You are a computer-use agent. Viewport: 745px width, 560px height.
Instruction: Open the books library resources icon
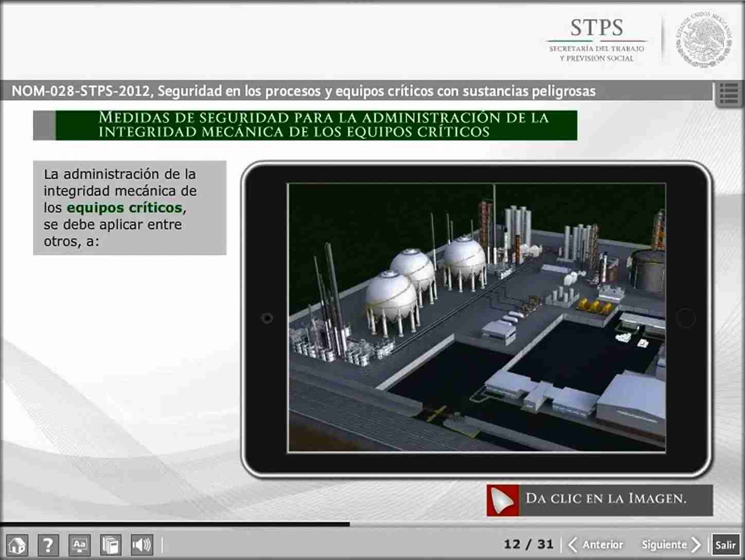tap(111, 545)
